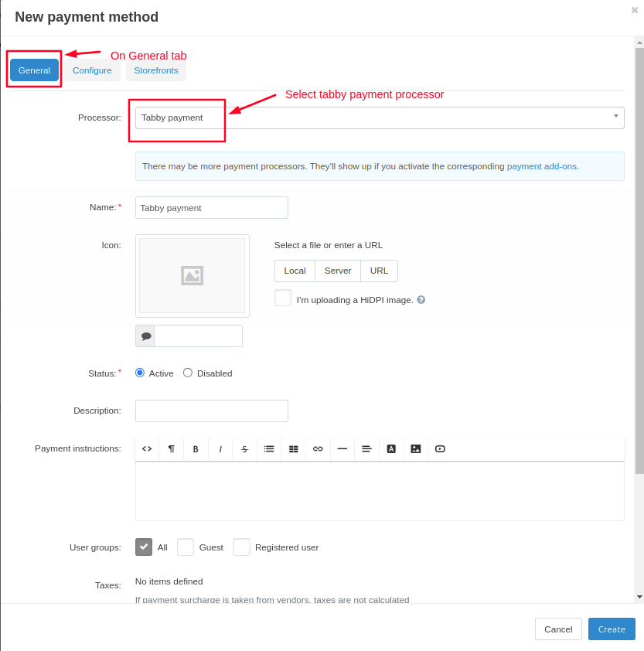Click the Description input field
644x651 pixels.
(212, 411)
